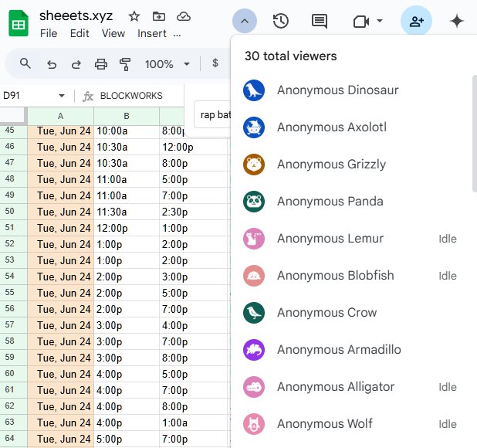Viewport: 477px width, 448px height.
Task: Click Anonymous Wolf avatar
Action: pyautogui.click(x=254, y=424)
